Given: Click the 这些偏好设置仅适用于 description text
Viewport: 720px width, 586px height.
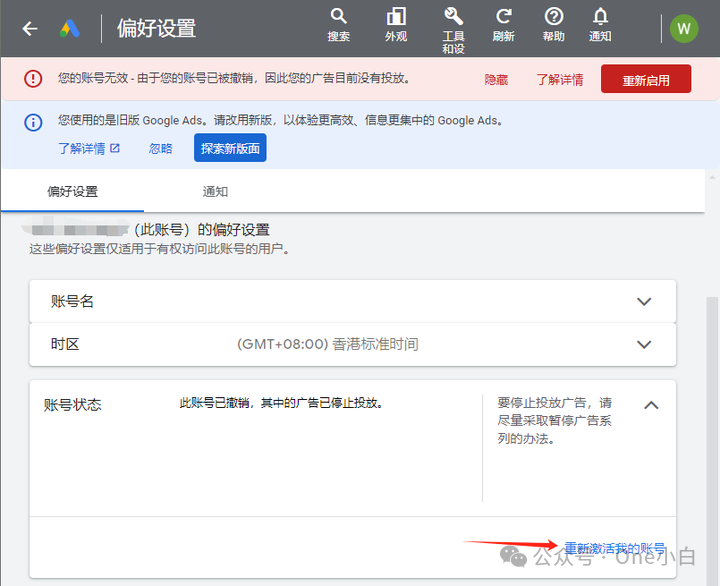Looking at the screenshot, I should point(159,249).
